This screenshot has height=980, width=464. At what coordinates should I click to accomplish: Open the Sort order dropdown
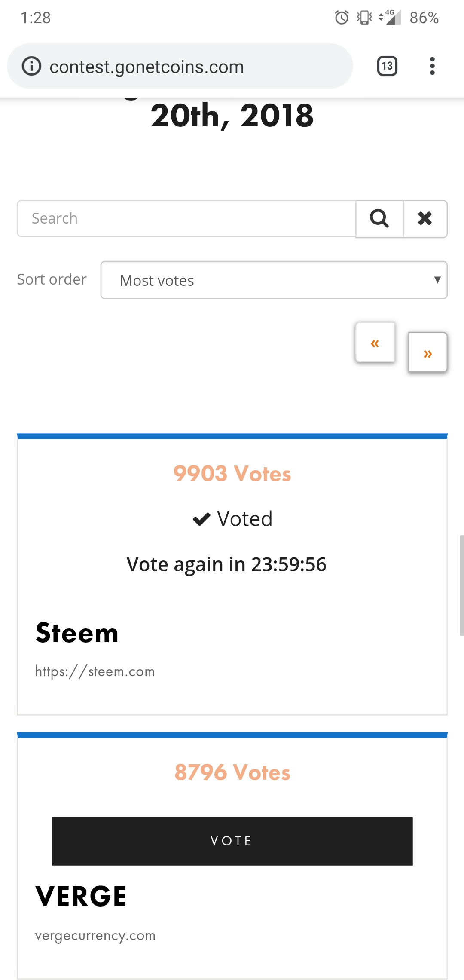point(274,280)
